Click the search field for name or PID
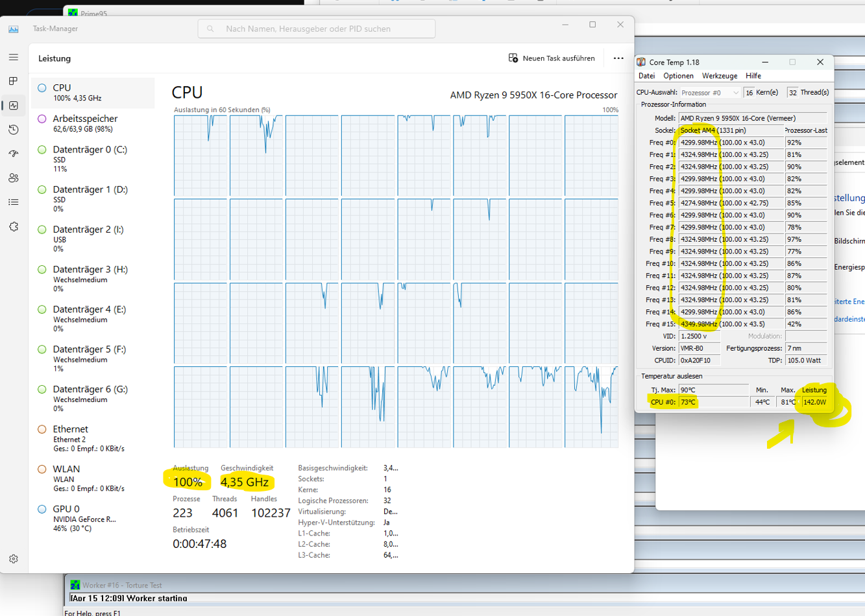The width and height of the screenshot is (865, 616). 316,29
